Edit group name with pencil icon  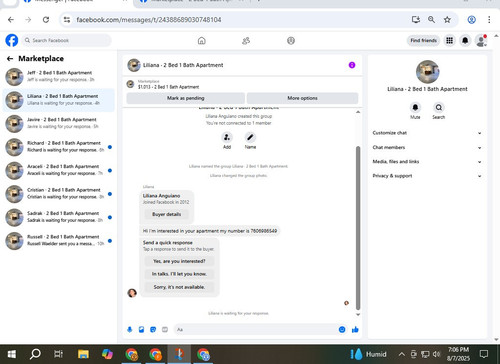tap(250, 137)
